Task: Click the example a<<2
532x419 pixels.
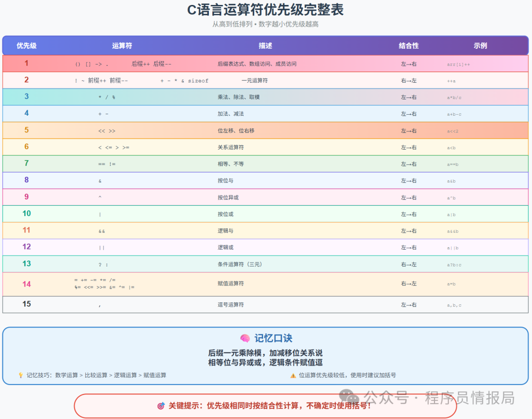Action: tap(453, 131)
